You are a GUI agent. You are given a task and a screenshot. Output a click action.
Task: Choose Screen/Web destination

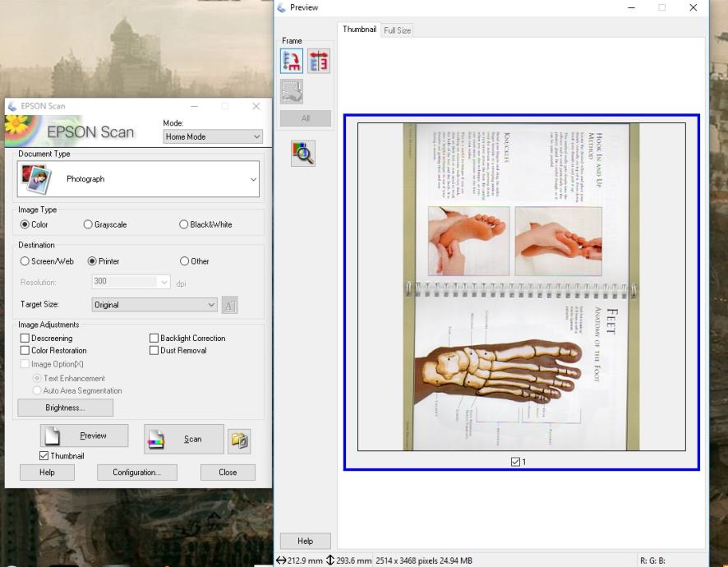tap(47, 261)
